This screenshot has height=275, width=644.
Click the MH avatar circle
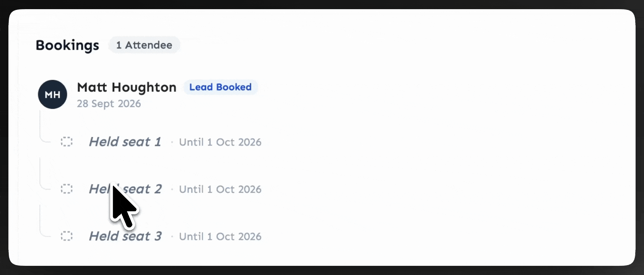pyautogui.click(x=53, y=94)
